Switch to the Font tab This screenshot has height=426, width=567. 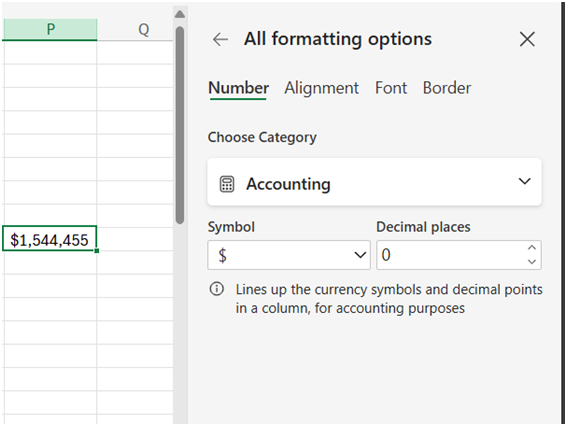coord(391,88)
